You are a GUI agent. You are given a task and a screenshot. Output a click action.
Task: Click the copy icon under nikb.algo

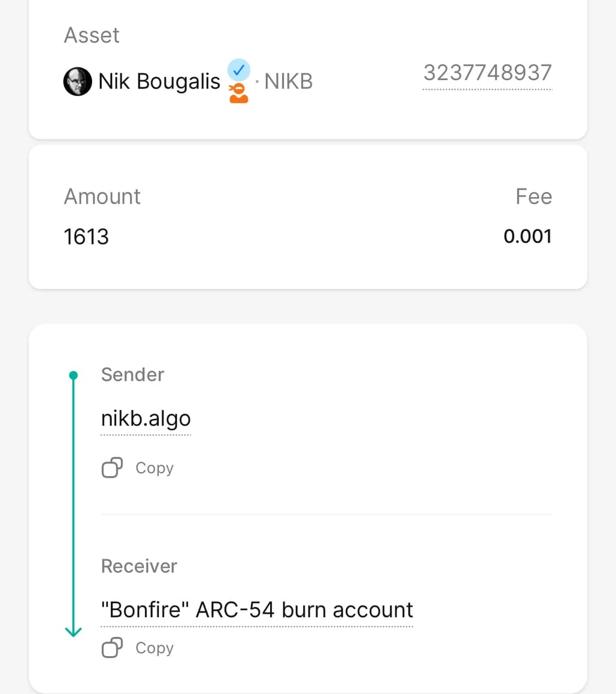pyautogui.click(x=112, y=468)
